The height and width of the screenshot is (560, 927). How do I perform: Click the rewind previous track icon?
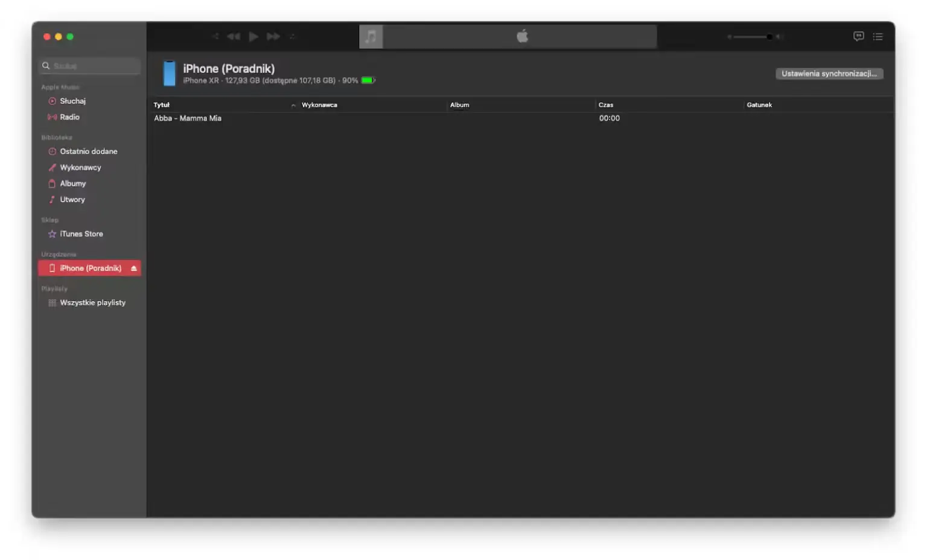tap(234, 37)
